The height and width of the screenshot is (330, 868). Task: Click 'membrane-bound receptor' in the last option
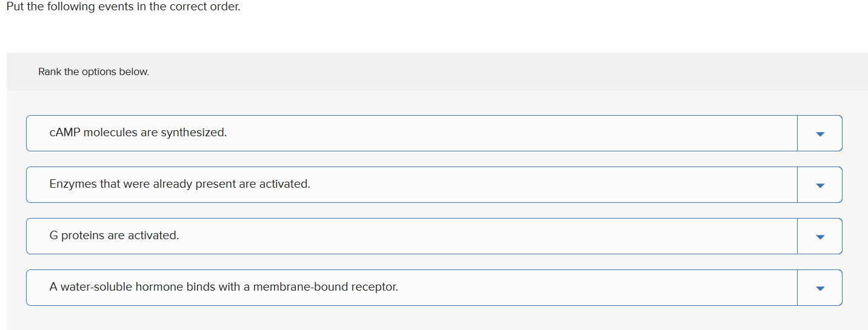[x=325, y=287]
